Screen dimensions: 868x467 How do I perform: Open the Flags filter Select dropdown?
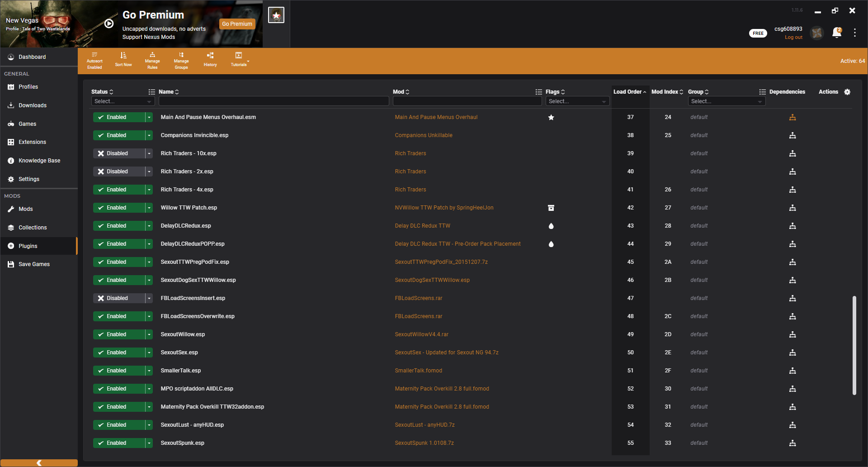577,101
